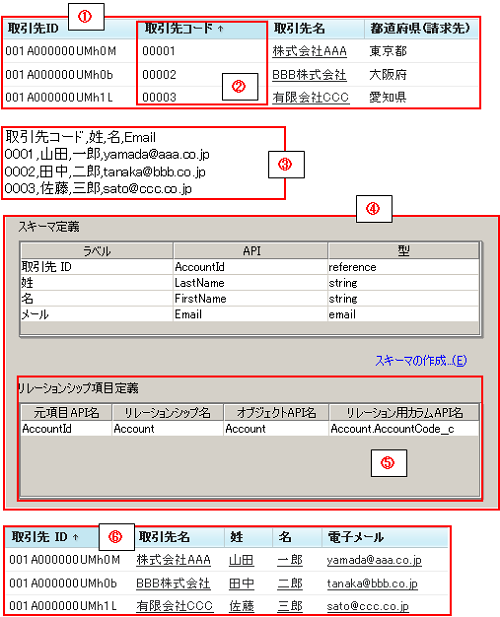Click 型 column header in schema table

pos(404,251)
